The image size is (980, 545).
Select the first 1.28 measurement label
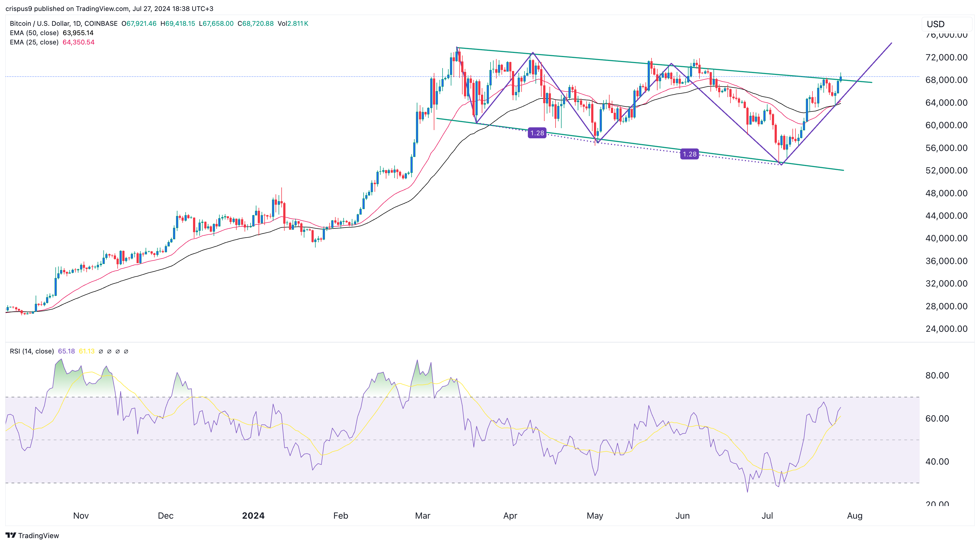(537, 133)
